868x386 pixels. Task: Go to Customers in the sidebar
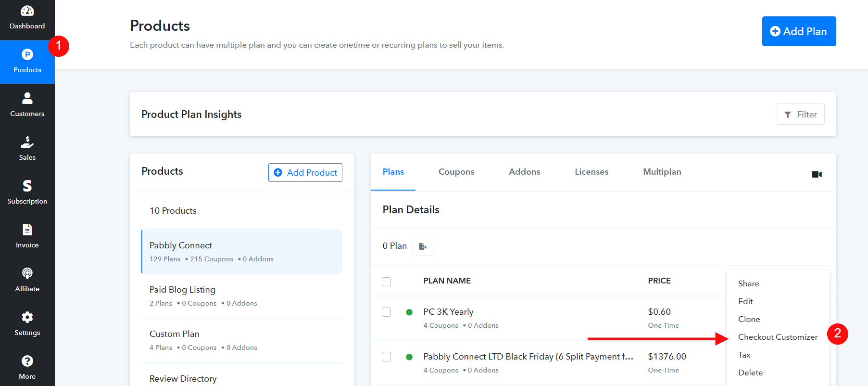(x=27, y=105)
